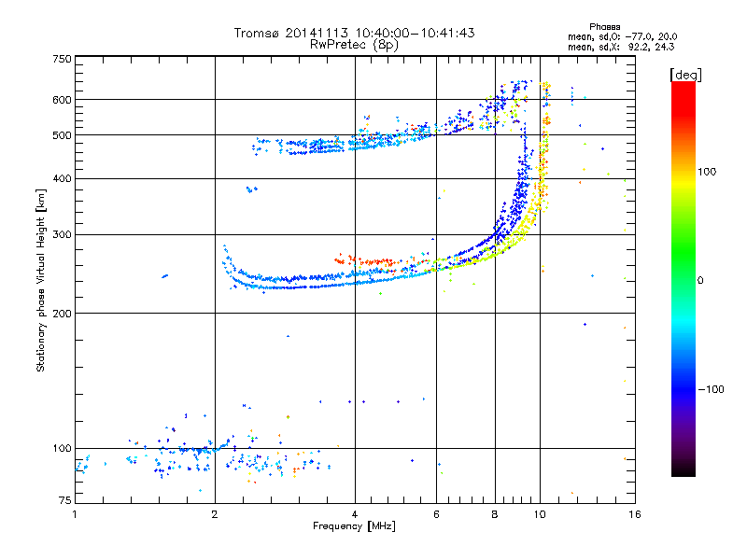The width and height of the screenshot is (747, 560).
Task: Select the 'RwPretec (8p)' subtitle text
Action: click(x=354, y=45)
